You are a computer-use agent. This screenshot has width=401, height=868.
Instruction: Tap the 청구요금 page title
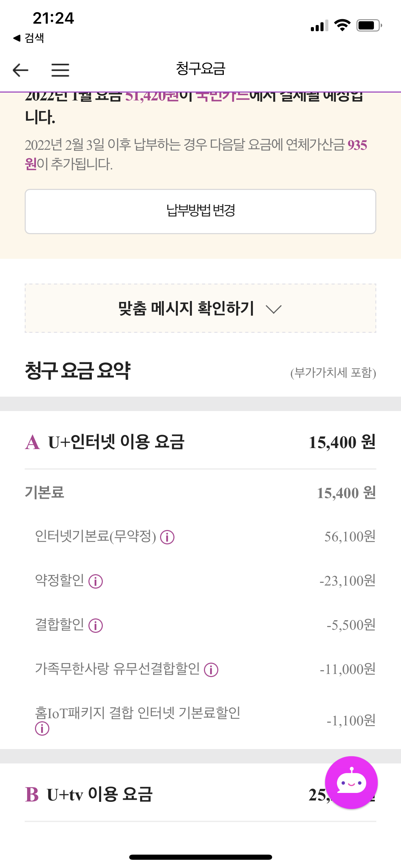tap(200, 69)
